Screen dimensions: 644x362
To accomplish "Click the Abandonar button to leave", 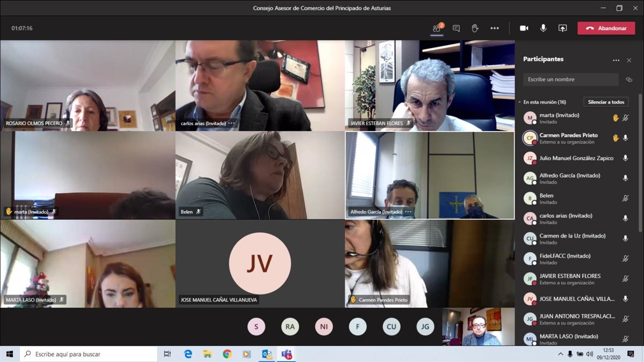I will pos(606,28).
